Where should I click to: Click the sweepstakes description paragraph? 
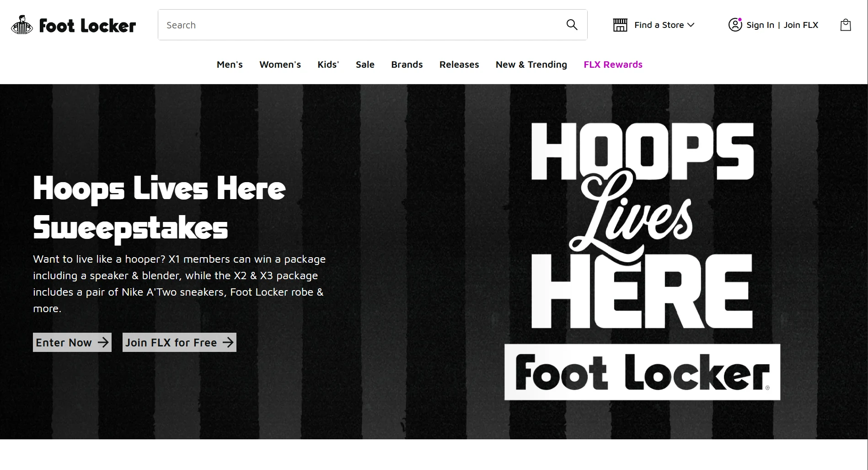pyautogui.click(x=179, y=284)
